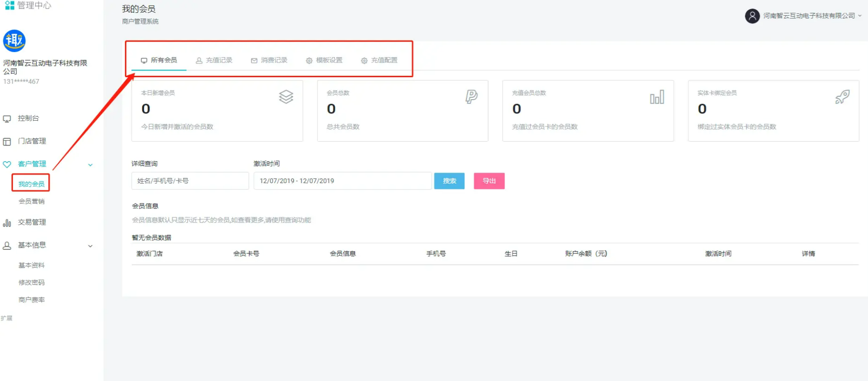This screenshot has height=381, width=868.
Task: Click the 所有会员 tab monitor icon
Action: click(x=144, y=61)
